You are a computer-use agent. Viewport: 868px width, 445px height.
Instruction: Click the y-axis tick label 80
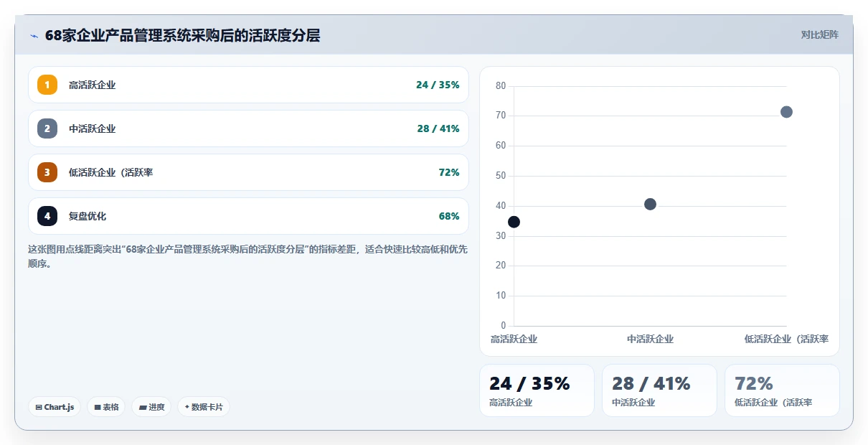click(501, 85)
